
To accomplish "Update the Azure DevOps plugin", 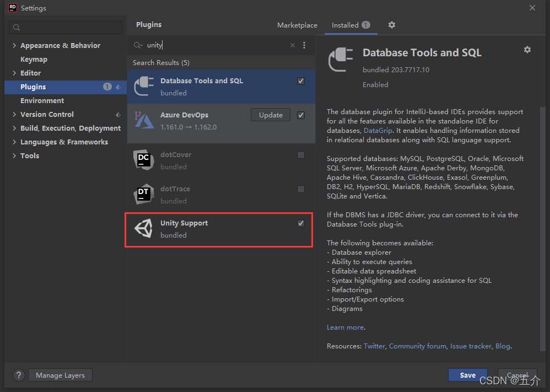I will coord(271,115).
